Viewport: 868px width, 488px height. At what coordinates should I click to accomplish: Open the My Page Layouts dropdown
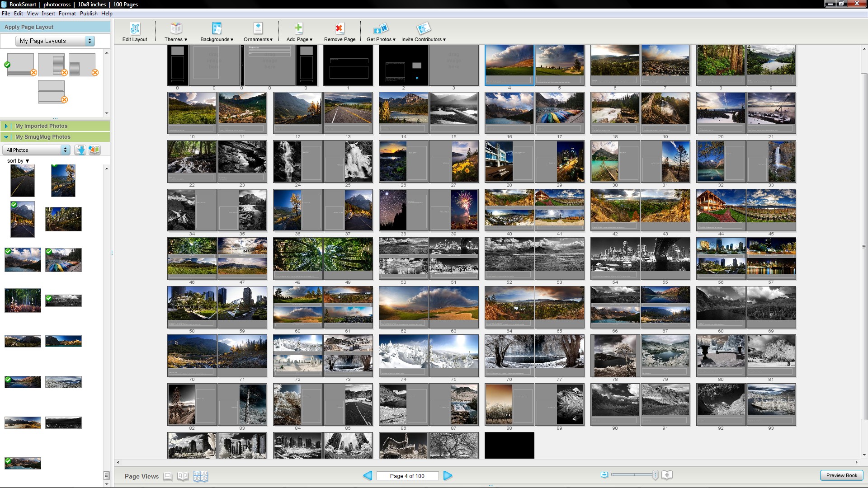click(x=55, y=41)
